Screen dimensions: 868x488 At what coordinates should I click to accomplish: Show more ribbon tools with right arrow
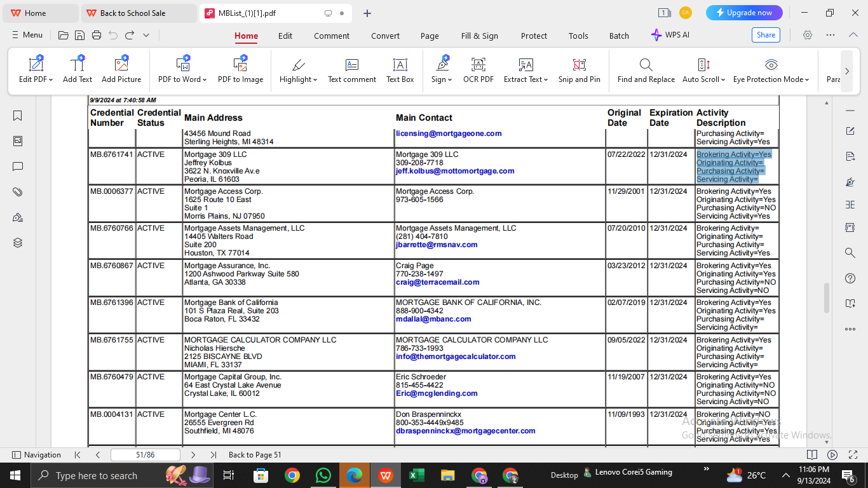pyautogui.click(x=846, y=71)
